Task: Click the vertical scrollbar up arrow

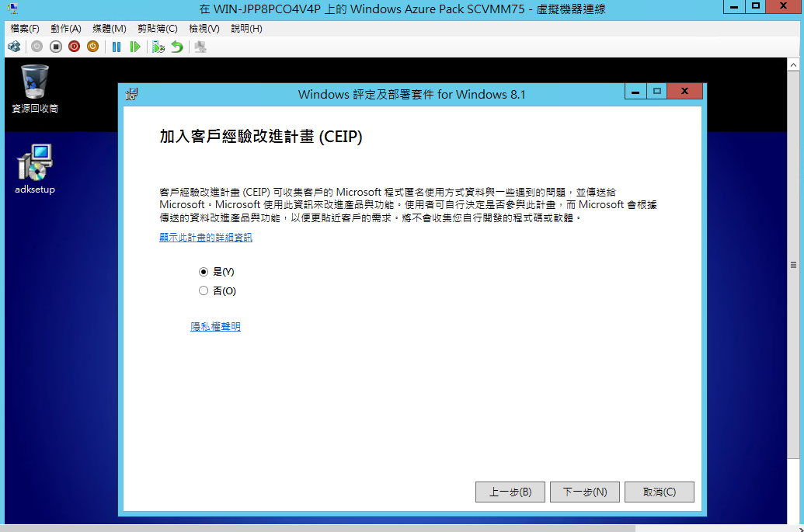Action: pos(793,65)
